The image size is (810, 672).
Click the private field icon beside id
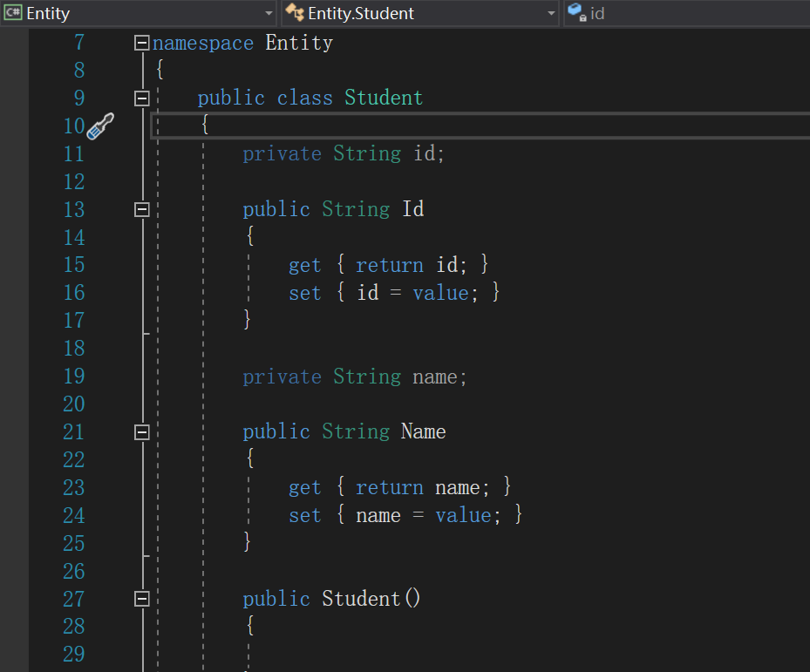tap(577, 12)
